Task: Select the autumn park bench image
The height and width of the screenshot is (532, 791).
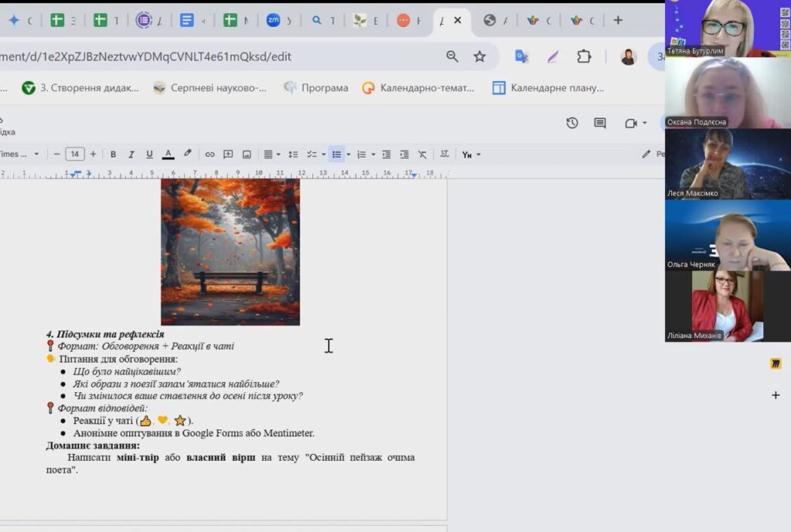Action: coord(230,252)
